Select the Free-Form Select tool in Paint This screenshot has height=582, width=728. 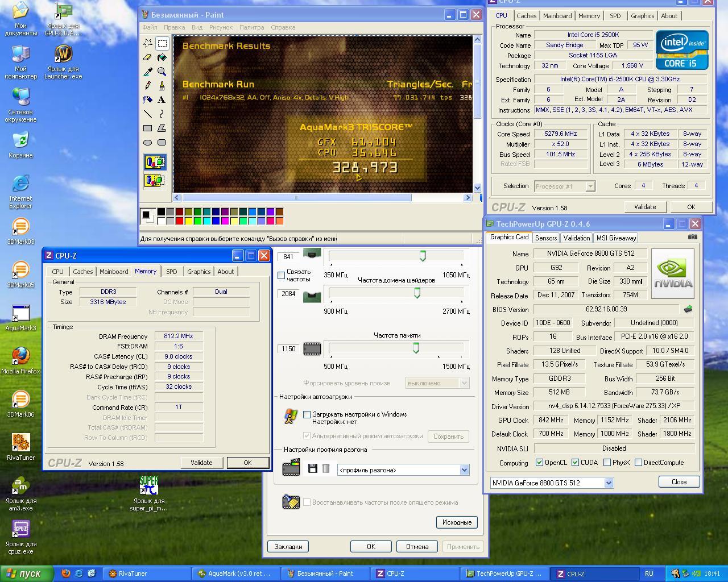[148, 43]
